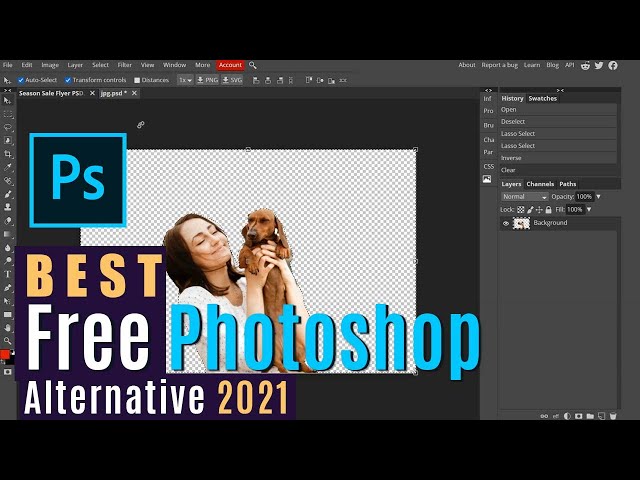Screen dimensions: 640x480
Task: Select the Type tool
Action: [x=8, y=274]
